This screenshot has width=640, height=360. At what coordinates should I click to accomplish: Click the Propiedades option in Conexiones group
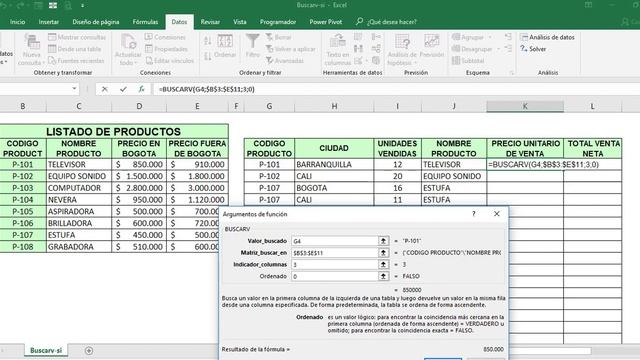167,49
